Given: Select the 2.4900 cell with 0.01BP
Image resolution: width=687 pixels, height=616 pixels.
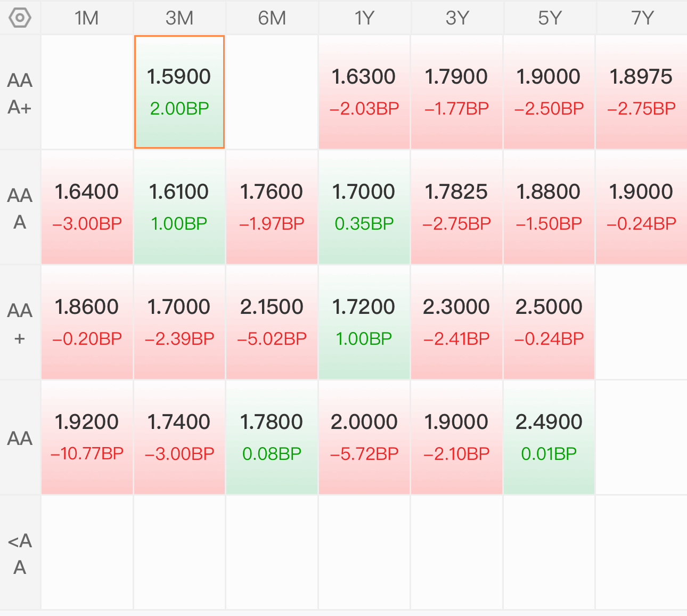Looking at the screenshot, I should pyautogui.click(x=549, y=437).
